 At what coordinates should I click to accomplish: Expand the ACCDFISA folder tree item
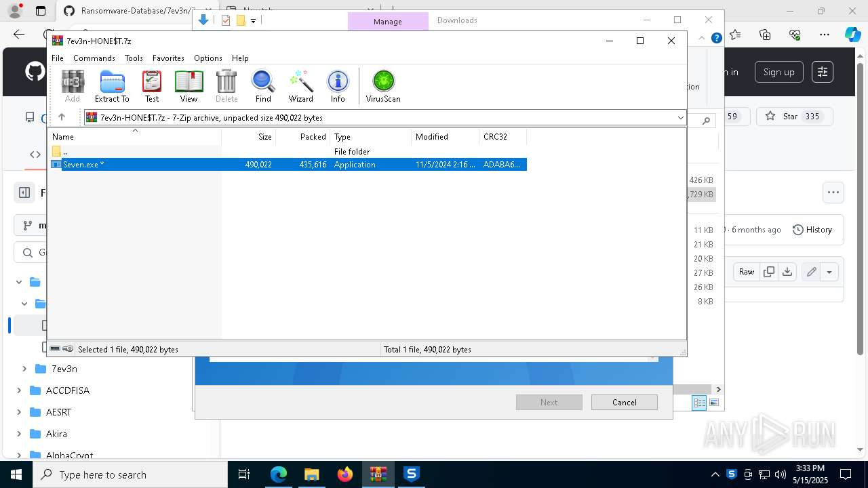point(19,390)
